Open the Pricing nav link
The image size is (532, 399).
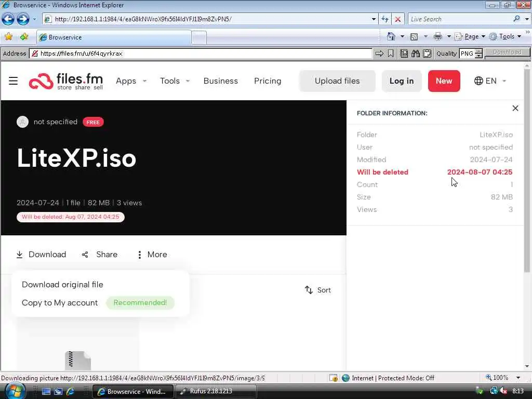[268, 81]
